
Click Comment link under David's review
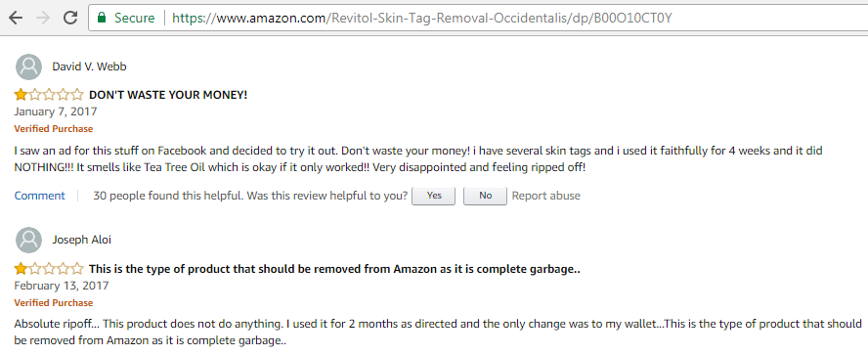coord(39,196)
